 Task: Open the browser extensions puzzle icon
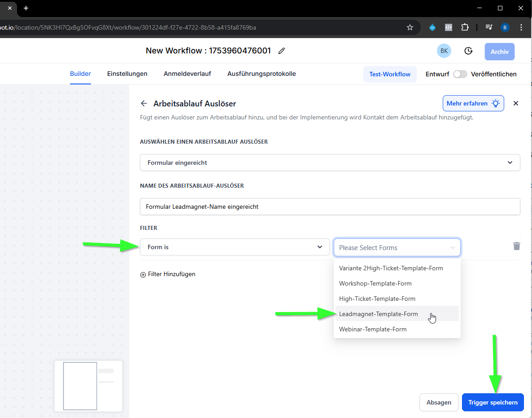pos(465,27)
